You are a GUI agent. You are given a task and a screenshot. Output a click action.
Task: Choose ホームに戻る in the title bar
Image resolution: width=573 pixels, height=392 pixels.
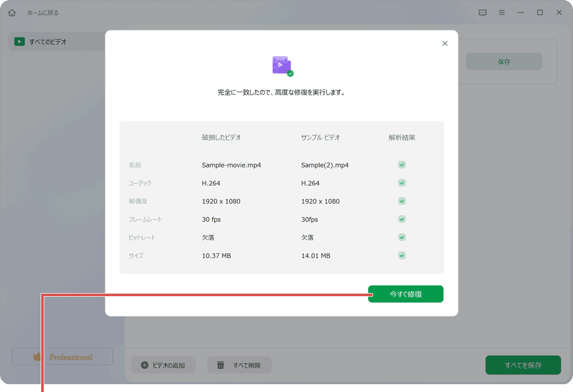tap(44, 12)
